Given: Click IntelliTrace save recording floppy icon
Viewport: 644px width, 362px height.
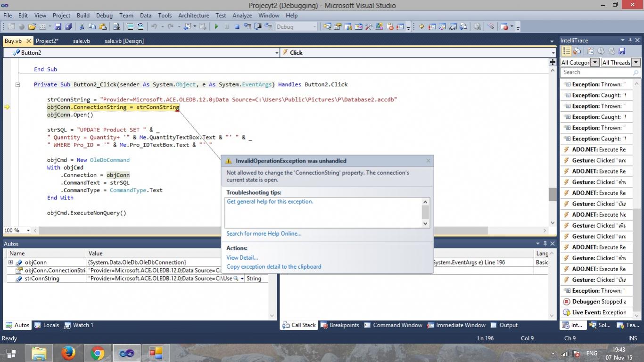Looking at the screenshot, I should tap(621, 51).
